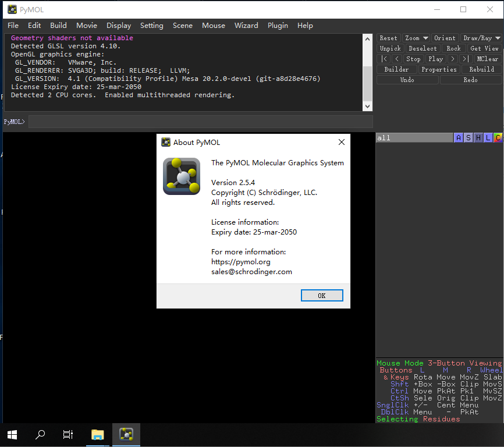
Task: Click the Undo button
Action: pyautogui.click(x=407, y=80)
